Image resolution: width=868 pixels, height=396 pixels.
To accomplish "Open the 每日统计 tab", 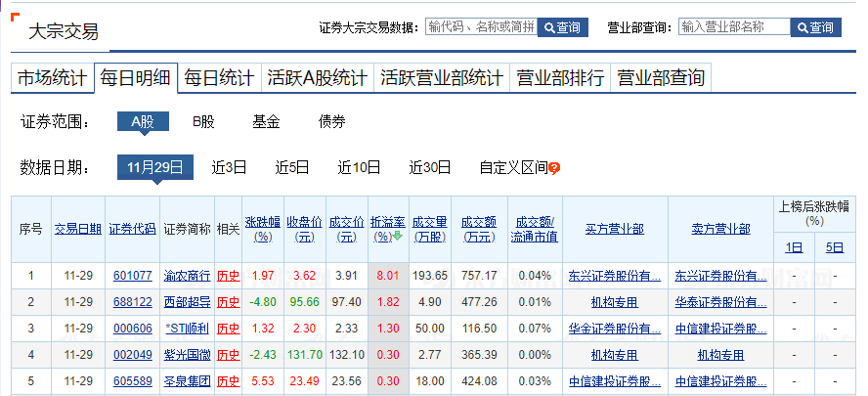I will (219, 78).
